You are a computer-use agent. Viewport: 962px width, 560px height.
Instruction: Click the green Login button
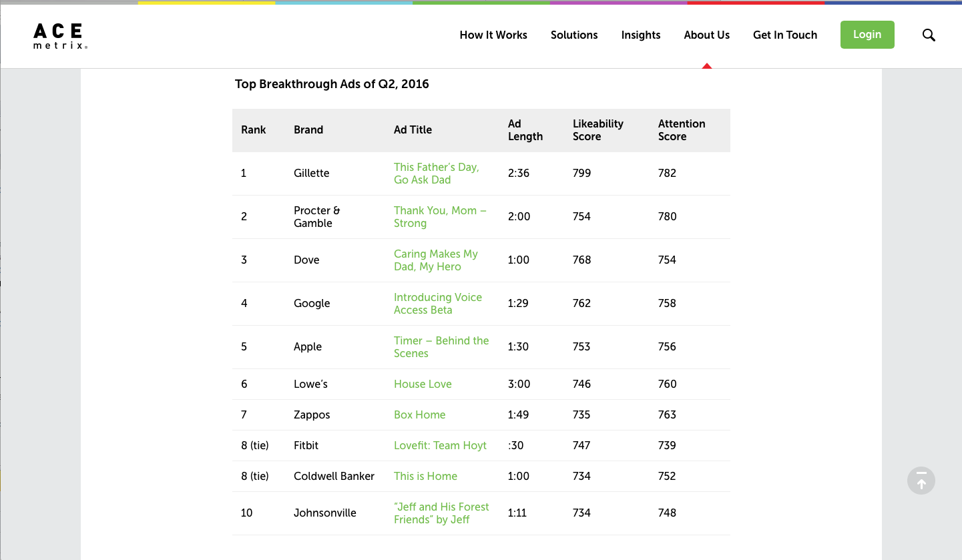[x=867, y=35]
